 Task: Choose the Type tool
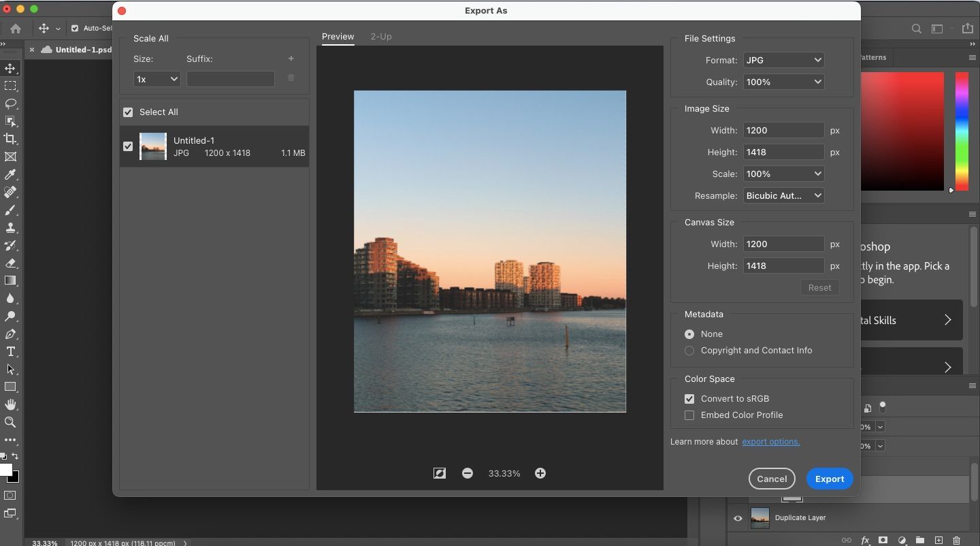tap(10, 352)
